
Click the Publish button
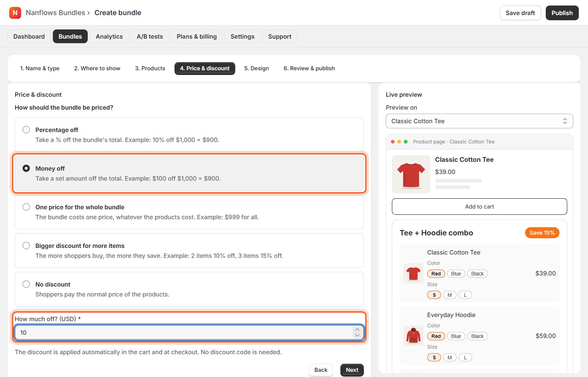click(x=562, y=13)
